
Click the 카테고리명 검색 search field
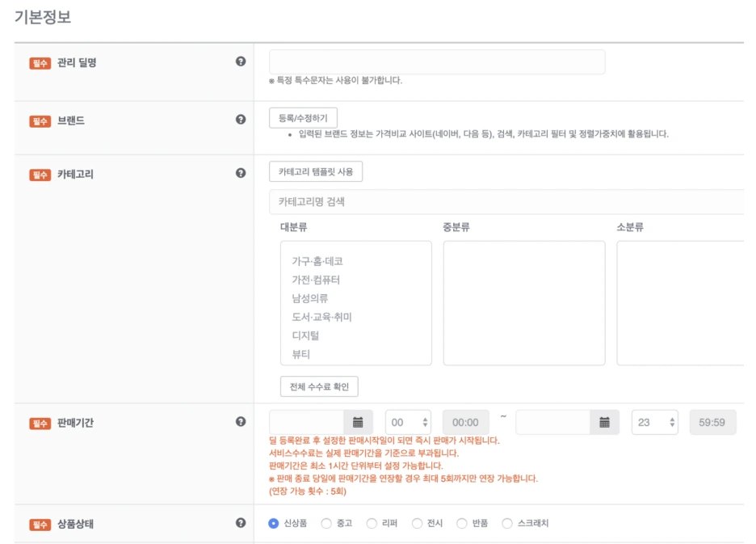tap(404, 200)
